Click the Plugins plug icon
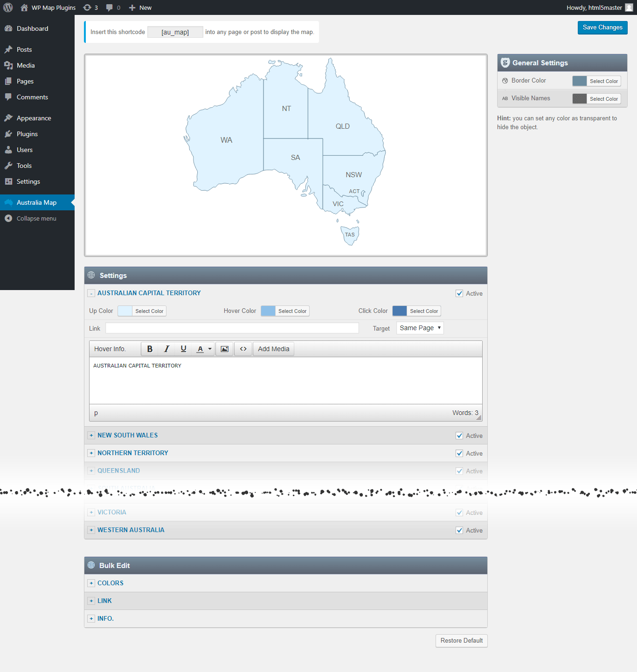The height and width of the screenshot is (672, 637). tap(8, 134)
